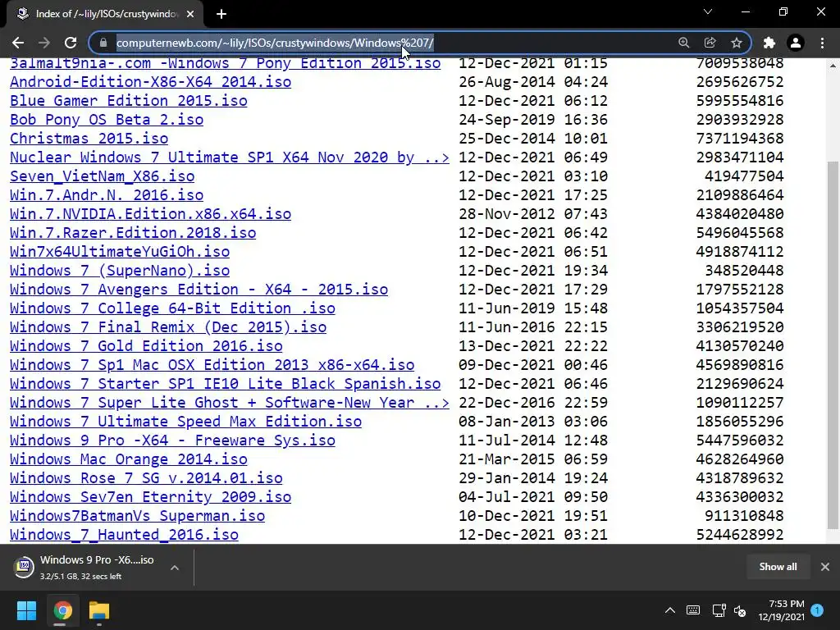Viewport: 840px width, 630px height.
Task: Open Windows_7_Haunted_2016.iso
Action: click(125, 535)
